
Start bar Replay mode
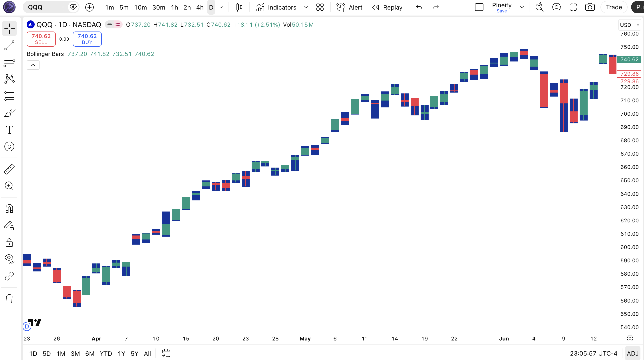click(387, 7)
